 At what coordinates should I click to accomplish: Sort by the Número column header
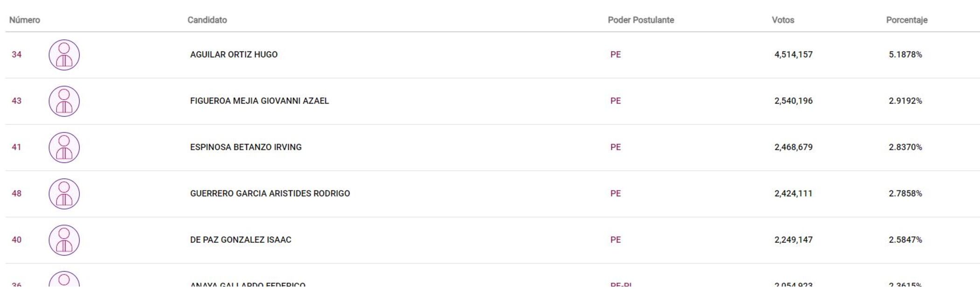point(25,20)
